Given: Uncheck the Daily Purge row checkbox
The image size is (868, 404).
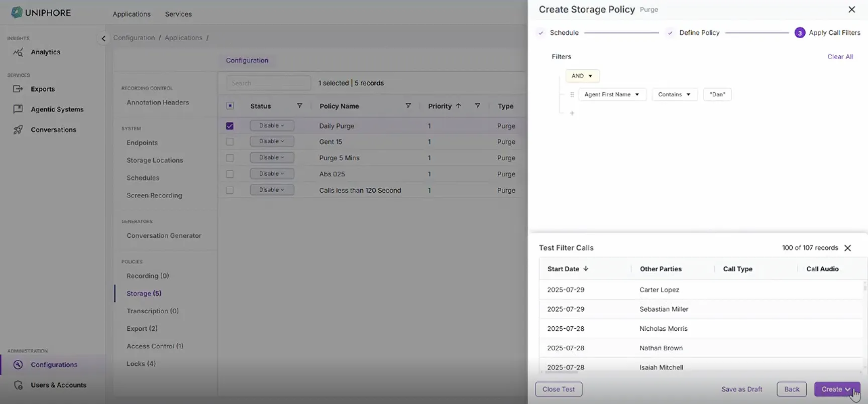Looking at the screenshot, I should tap(230, 126).
